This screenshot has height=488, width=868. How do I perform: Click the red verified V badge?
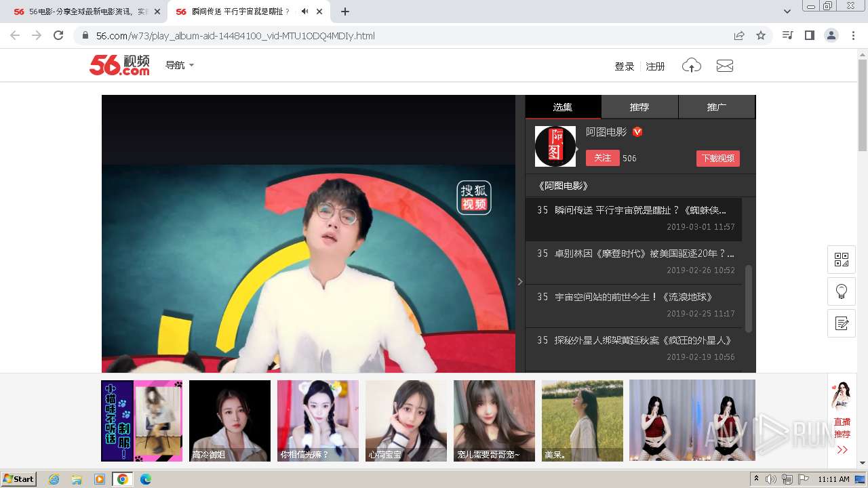637,132
